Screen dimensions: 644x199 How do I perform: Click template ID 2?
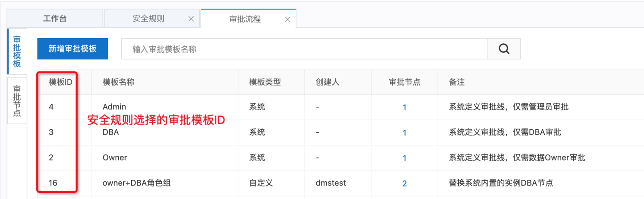[51, 157]
